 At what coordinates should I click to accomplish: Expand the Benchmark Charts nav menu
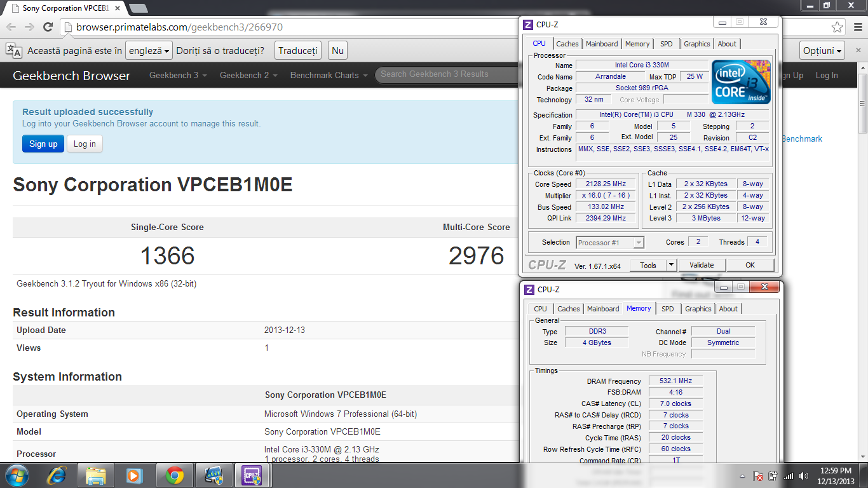329,75
